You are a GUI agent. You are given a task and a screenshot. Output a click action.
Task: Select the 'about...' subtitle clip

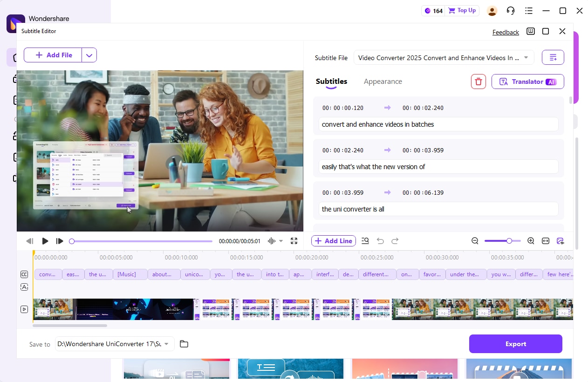point(164,274)
